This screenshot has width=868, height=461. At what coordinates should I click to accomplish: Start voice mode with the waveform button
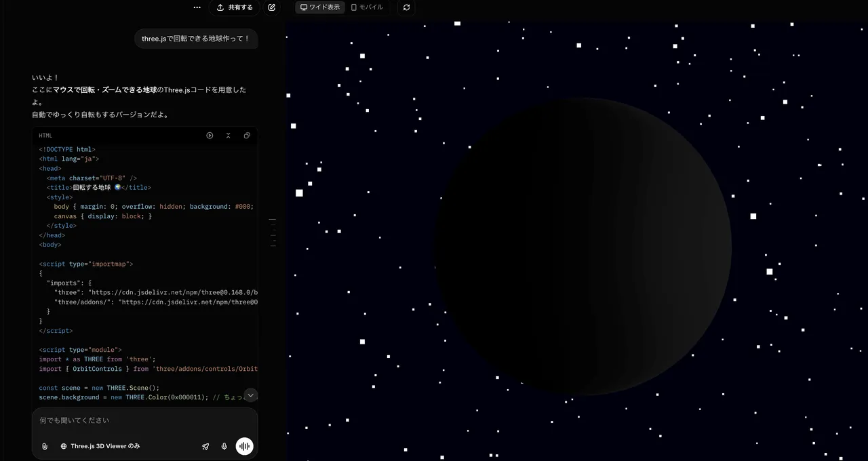click(x=244, y=446)
